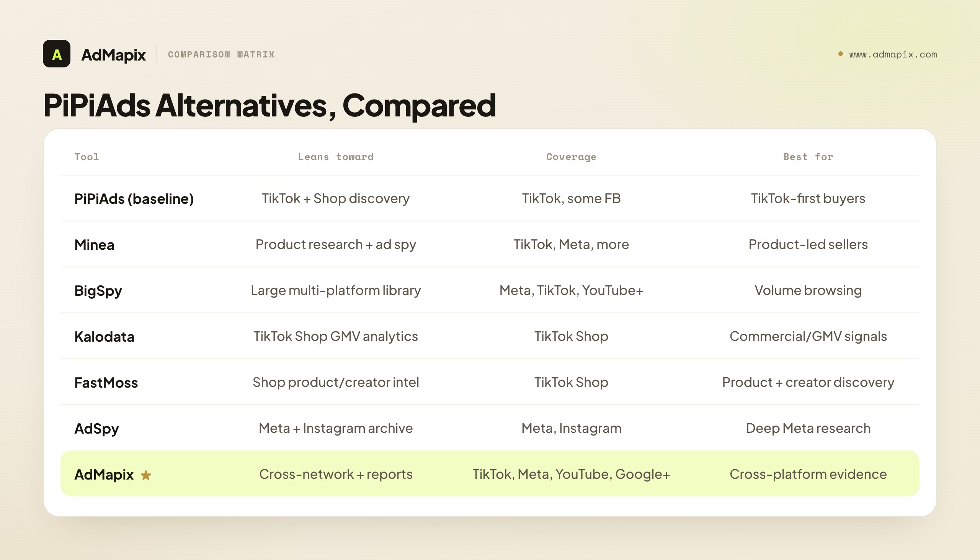The image size is (980, 560).
Task: Click the Tool column header
Action: pos(87,157)
